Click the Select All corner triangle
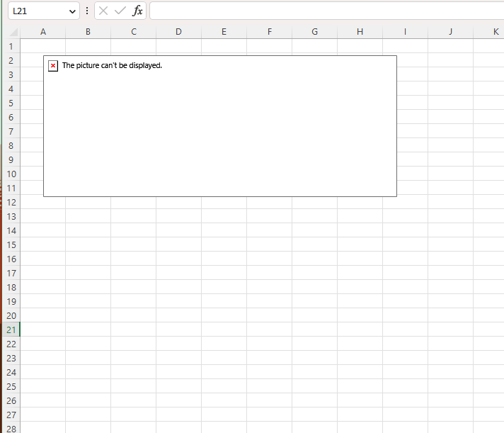Viewport: 504px width, 433px height. (x=13, y=32)
